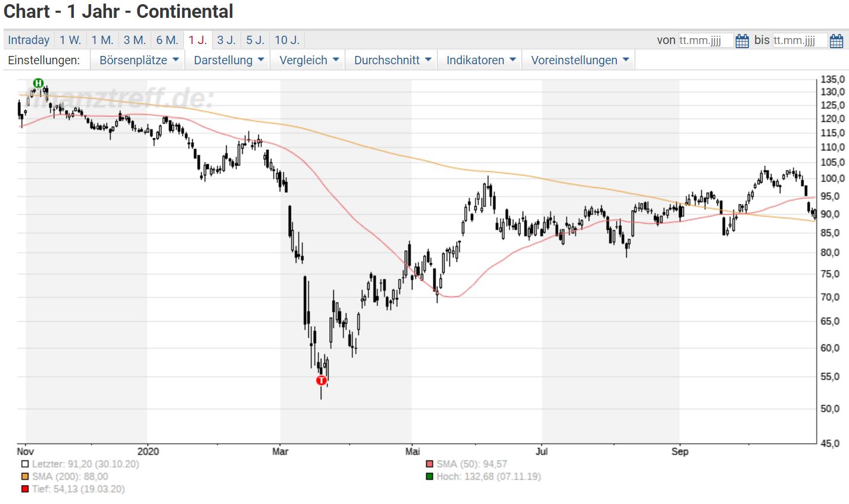Click the Tief: 54,13 (19.03.20) legend text
This screenshot has height=504, width=849.
79,489
